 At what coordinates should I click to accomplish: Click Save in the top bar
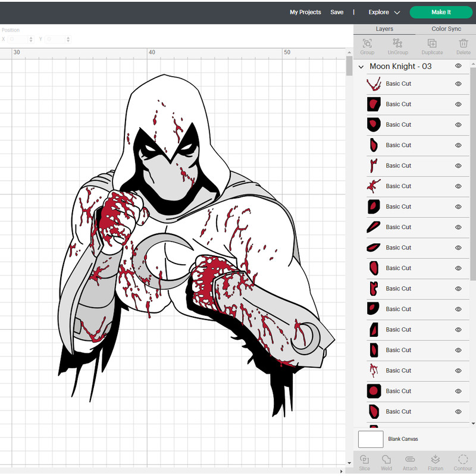pos(337,12)
